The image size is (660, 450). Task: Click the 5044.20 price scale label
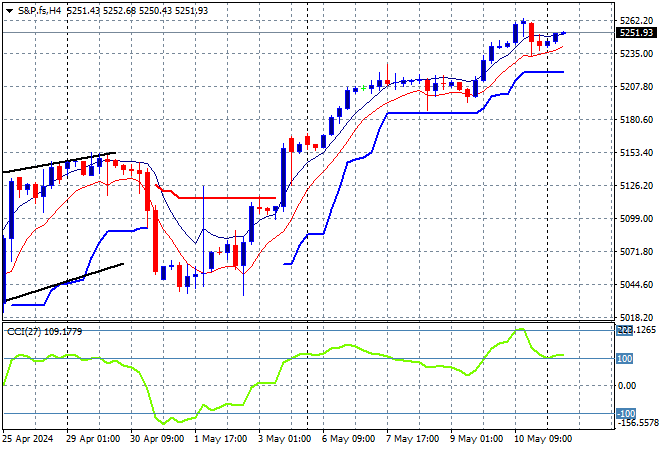(636, 285)
